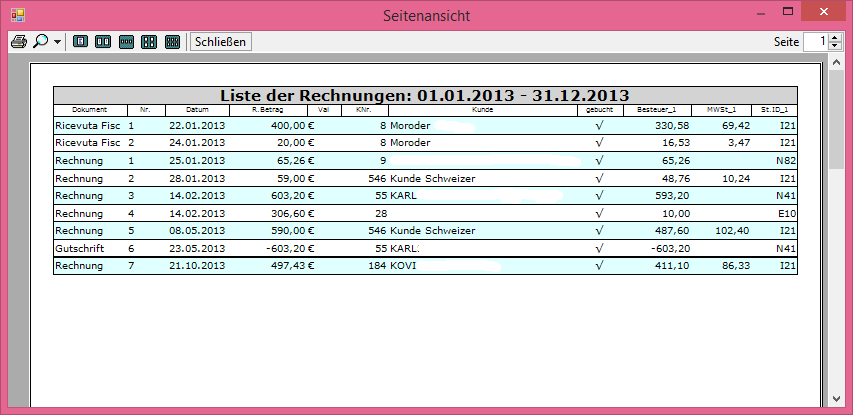Open the zoom level dropdown arrow
The width and height of the screenshot is (853, 415).
tap(57, 43)
